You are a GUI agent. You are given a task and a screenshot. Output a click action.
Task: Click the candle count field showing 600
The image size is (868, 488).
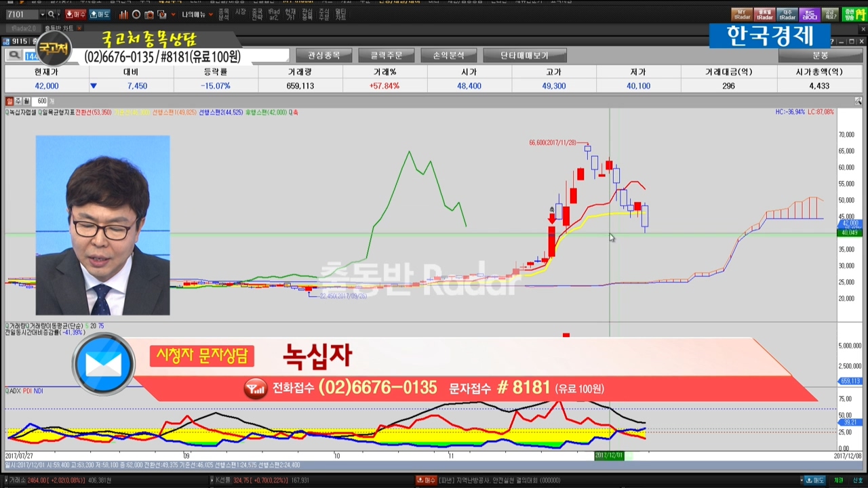coord(42,101)
